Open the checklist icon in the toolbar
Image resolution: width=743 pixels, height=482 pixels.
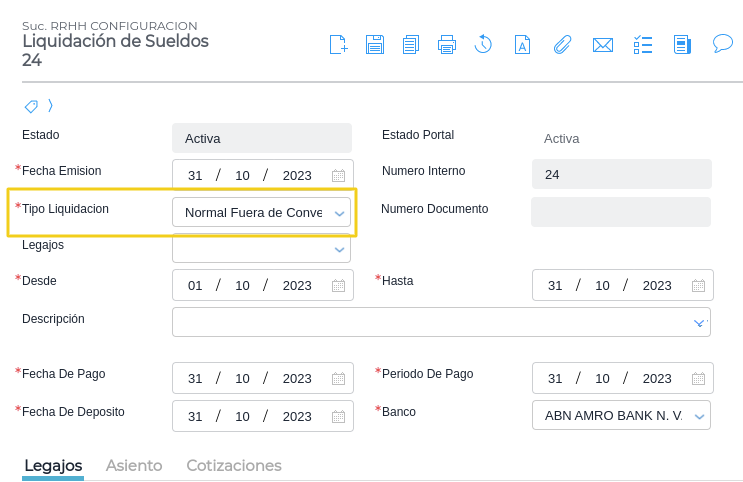click(643, 44)
